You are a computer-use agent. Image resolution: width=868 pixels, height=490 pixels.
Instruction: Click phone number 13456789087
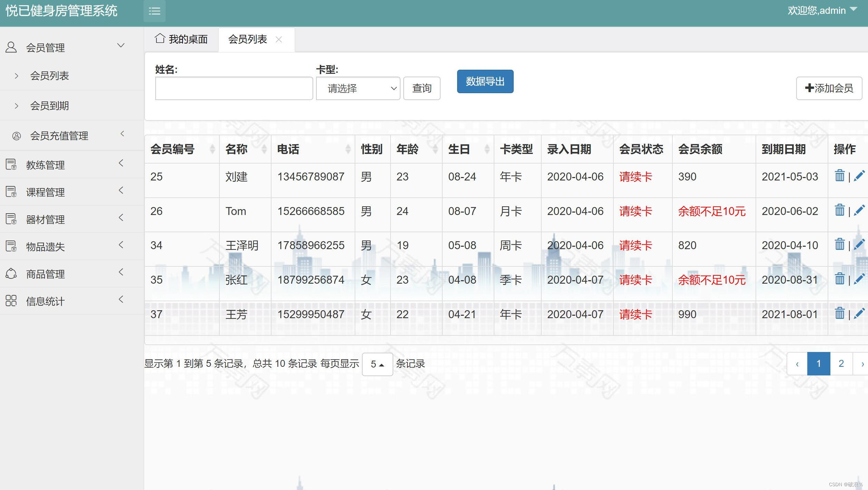tap(311, 176)
